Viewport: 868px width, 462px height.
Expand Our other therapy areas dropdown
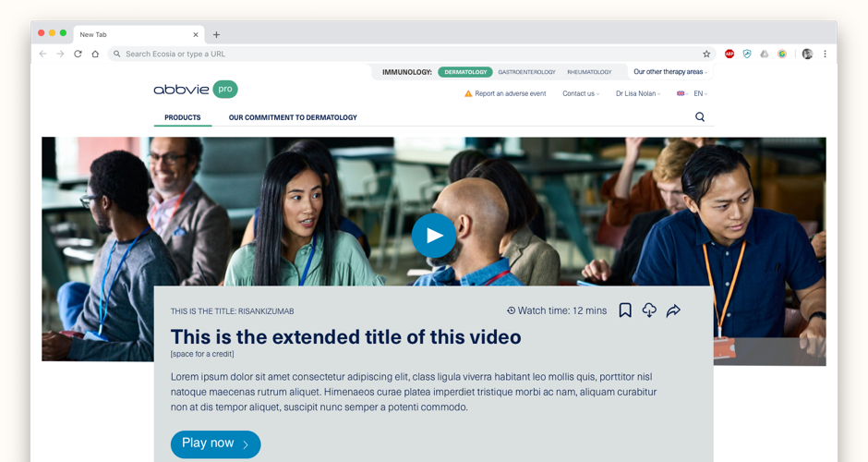pyautogui.click(x=670, y=72)
